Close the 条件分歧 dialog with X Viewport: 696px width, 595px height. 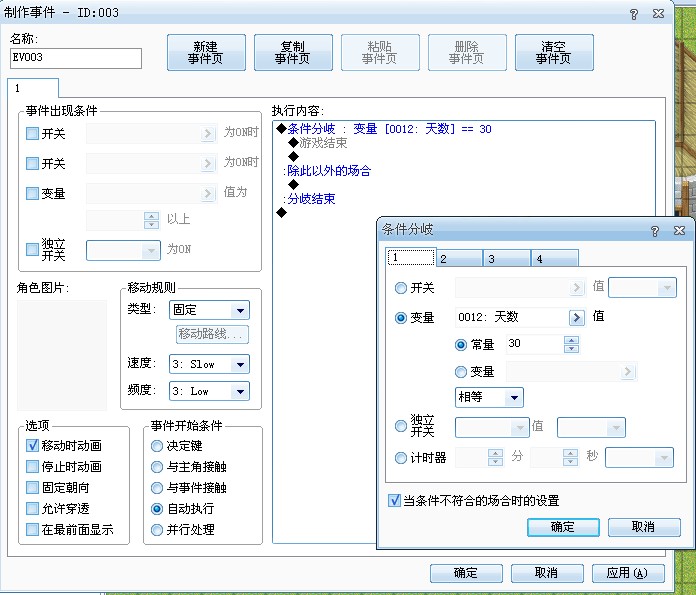679,230
